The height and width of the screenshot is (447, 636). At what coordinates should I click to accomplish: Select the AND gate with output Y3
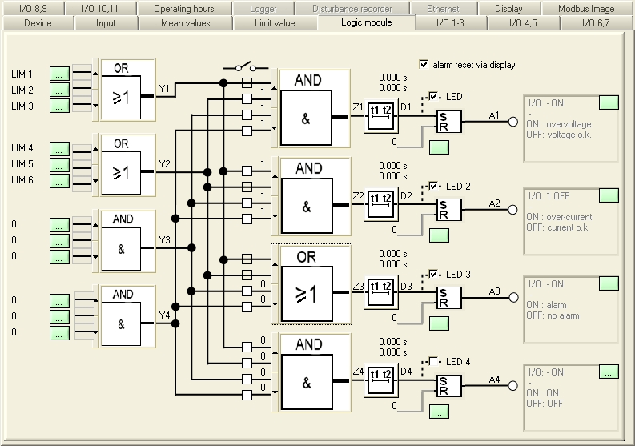122,240
